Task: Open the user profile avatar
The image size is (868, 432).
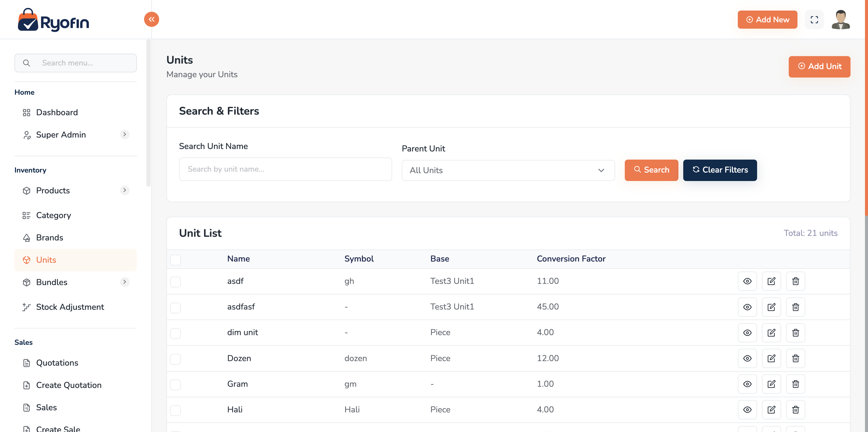Action: (x=840, y=20)
